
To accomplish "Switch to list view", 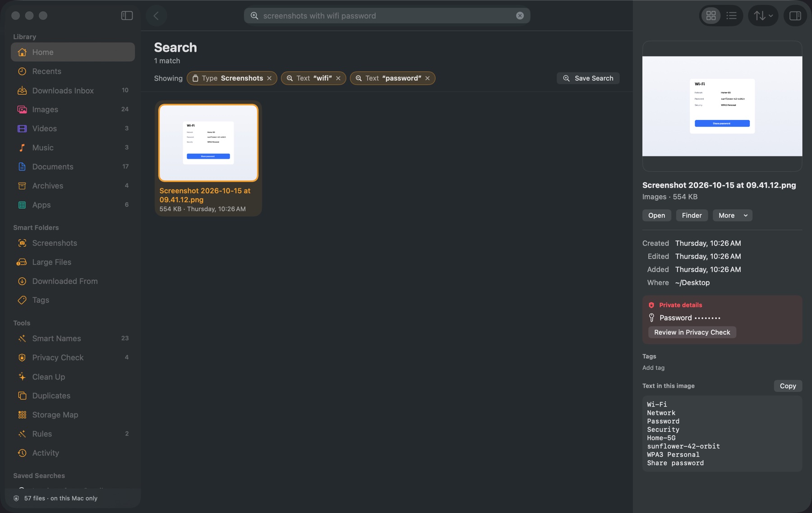I will coord(732,16).
